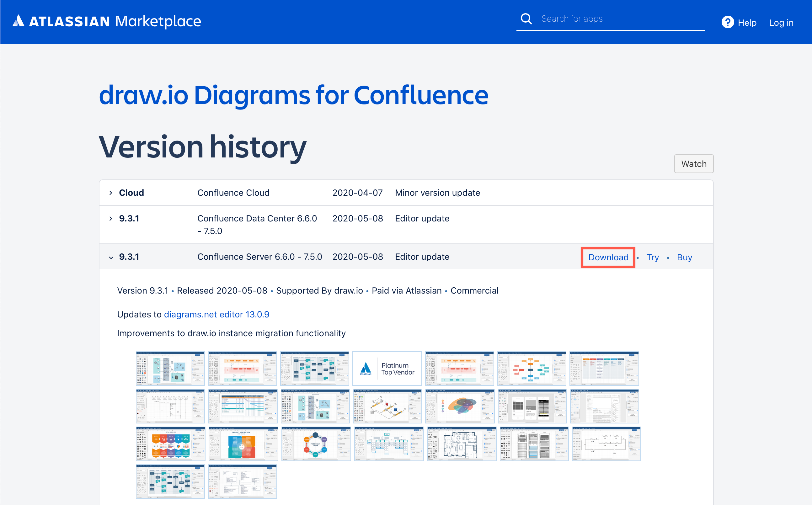
Task: Click the Atlassian Marketplace logo
Action: 106,21
